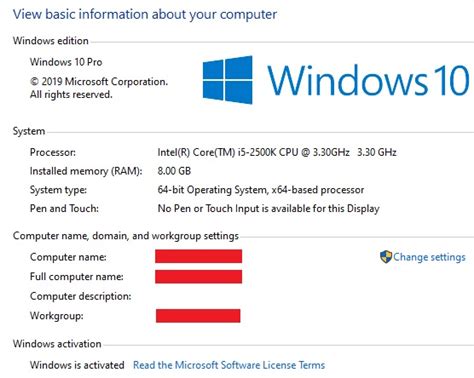The height and width of the screenshot is (378, 474).
Task: Click the Pen and Touch value text
Action: (268, 209)
